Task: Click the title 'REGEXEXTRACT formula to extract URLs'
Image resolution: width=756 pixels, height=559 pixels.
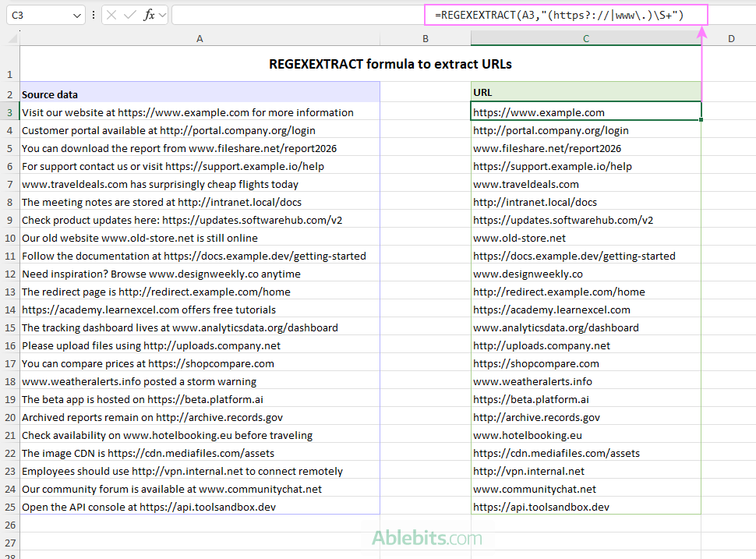Action: (x=390, y=64)
